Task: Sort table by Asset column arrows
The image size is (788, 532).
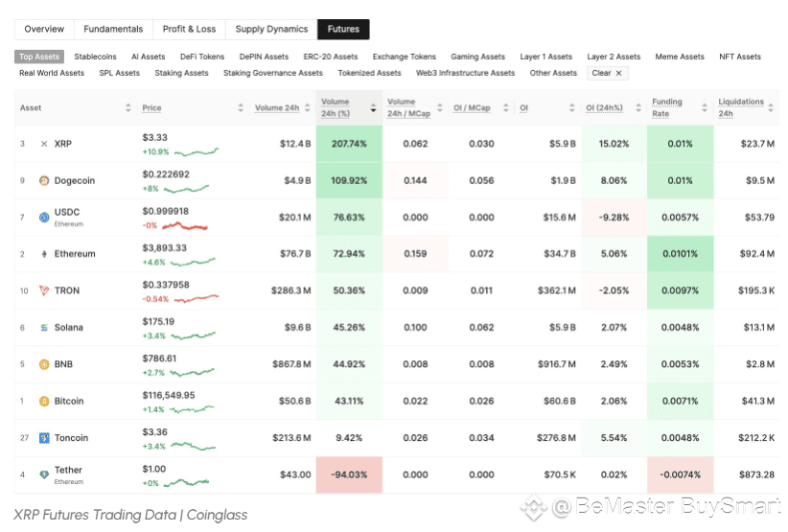Action: pos(128,108)
